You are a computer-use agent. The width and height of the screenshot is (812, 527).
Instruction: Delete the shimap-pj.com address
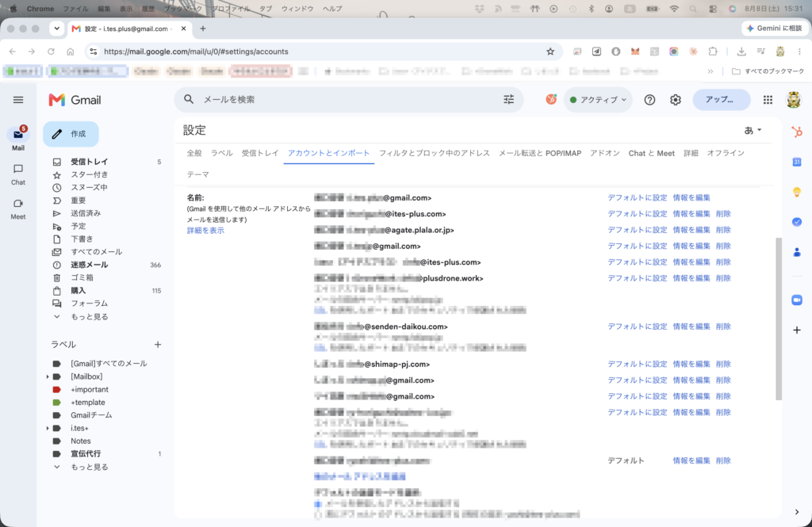(x=723, y=365)
